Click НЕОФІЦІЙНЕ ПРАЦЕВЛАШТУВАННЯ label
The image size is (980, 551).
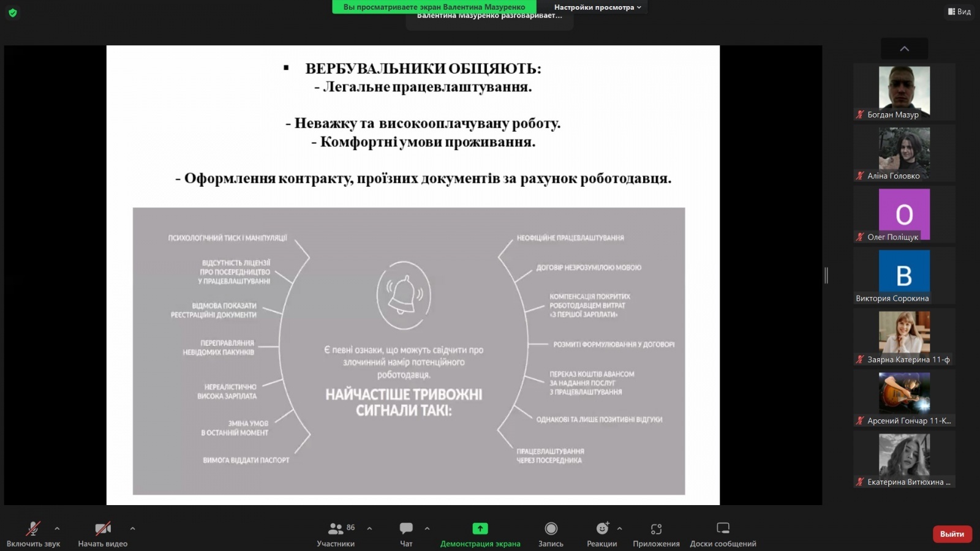pyautogui.click(x=570, y=238)
